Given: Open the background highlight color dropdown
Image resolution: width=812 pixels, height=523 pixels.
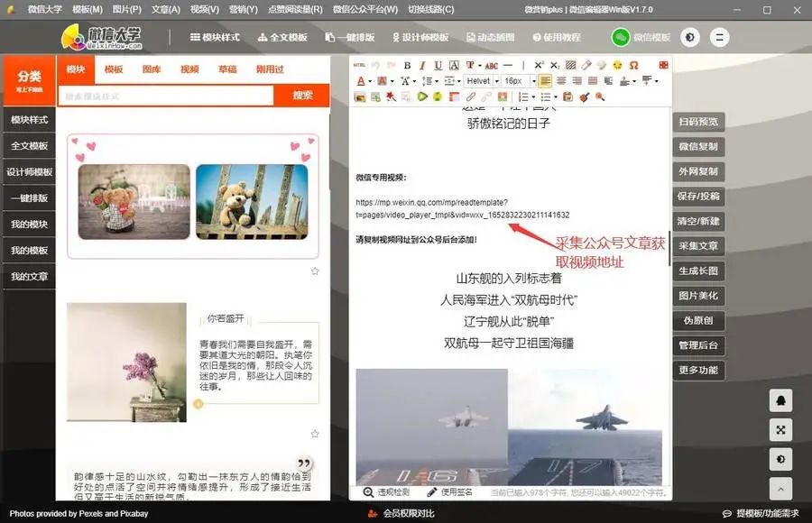Looking at the screenshot, I should pyautogui.click(x=392, y=81).
